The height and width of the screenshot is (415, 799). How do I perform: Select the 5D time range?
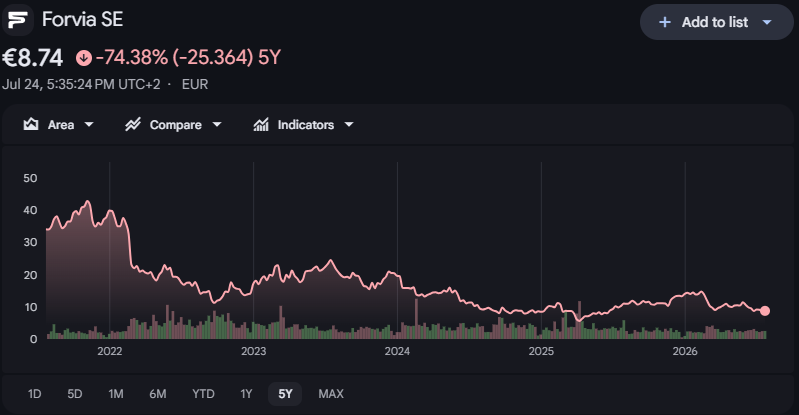click(75, 394)
